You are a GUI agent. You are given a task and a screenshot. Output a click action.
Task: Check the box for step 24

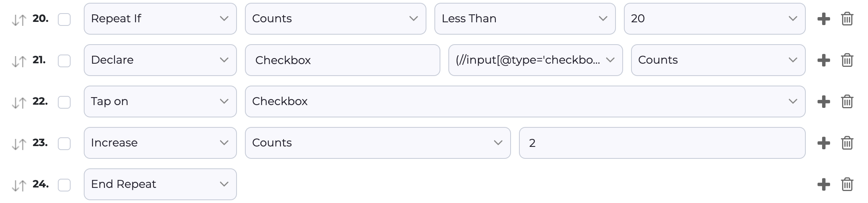64,185
